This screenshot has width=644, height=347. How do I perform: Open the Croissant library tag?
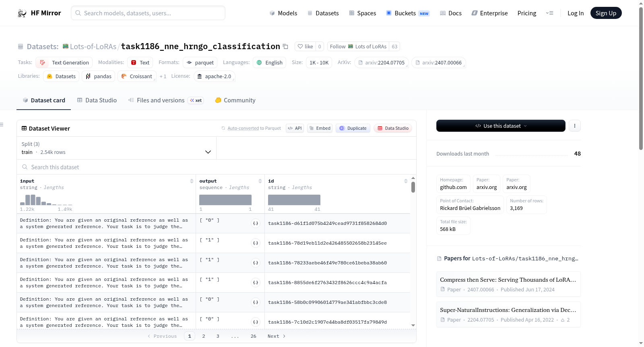pos(137,76)
